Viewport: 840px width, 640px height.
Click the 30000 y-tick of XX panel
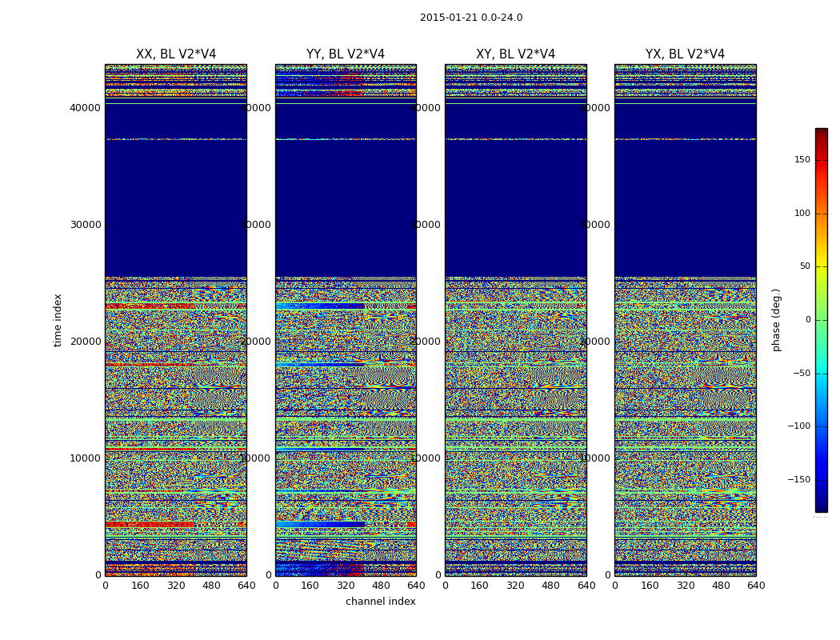click(x=85, y=225)
